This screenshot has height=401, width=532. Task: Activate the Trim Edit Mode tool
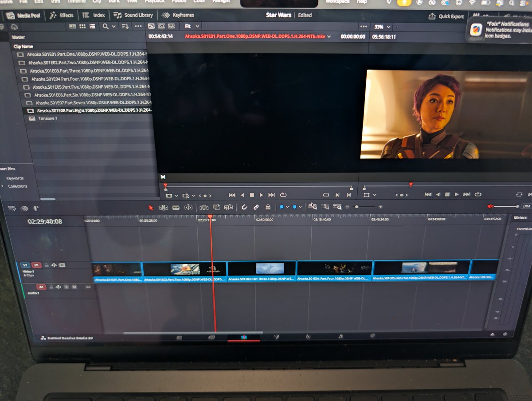pos(163,207)
